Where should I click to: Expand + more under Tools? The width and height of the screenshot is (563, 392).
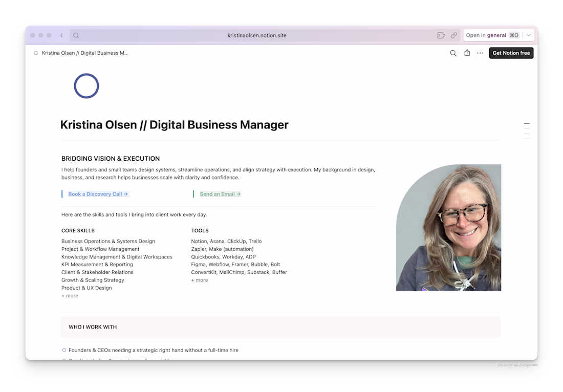tap(200, 280)
